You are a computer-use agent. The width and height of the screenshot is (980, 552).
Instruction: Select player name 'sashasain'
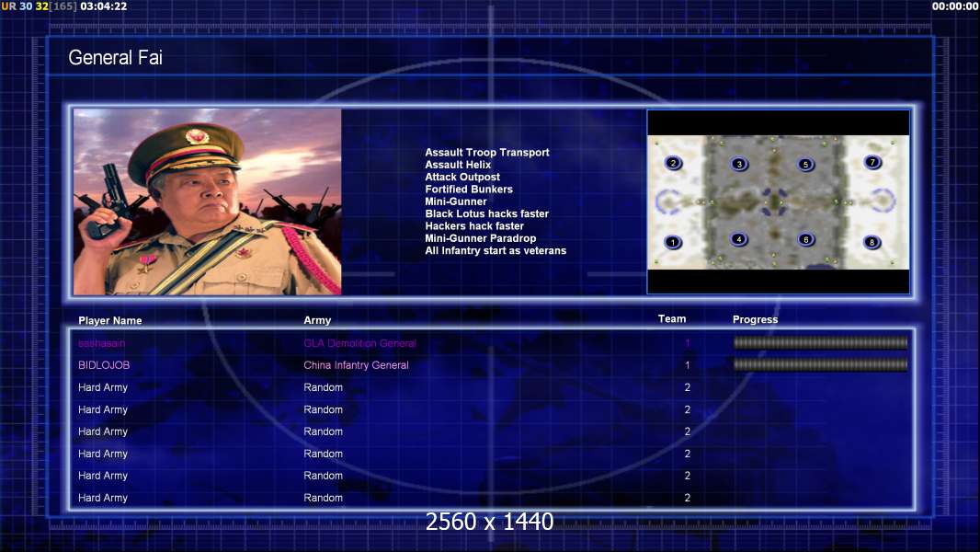[102, 343]
